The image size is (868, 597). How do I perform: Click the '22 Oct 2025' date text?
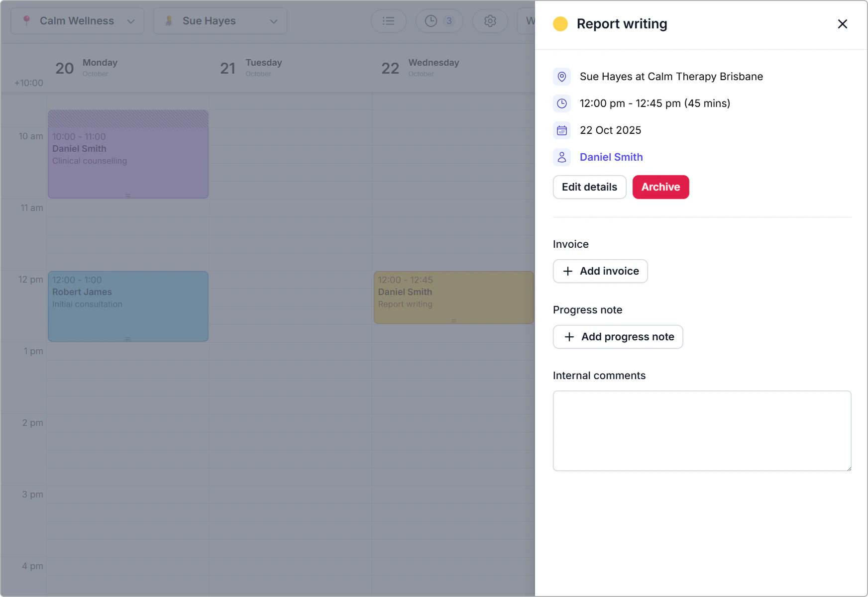pos(610,130)
